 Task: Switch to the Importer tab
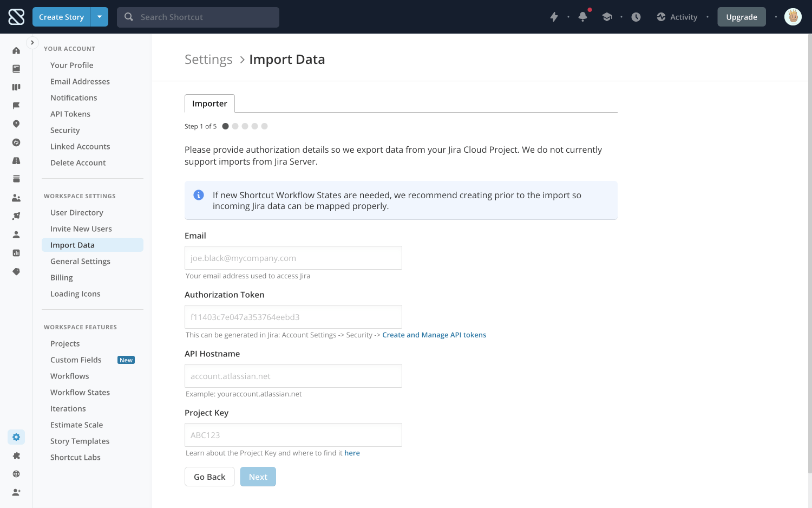209,103
